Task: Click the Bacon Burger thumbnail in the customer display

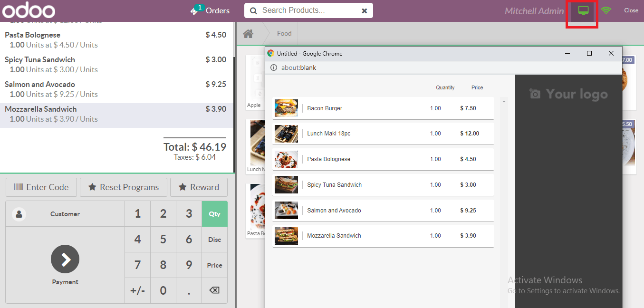Action: click(286, 108)
